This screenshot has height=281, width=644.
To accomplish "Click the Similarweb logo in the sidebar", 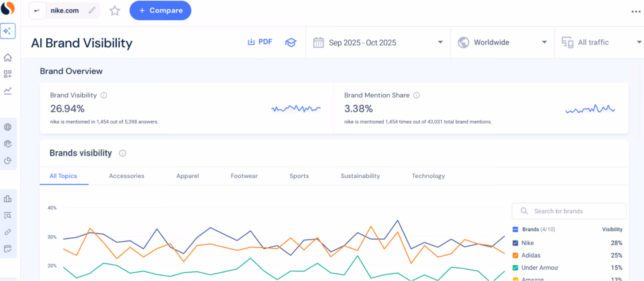I will pos(8,8).
